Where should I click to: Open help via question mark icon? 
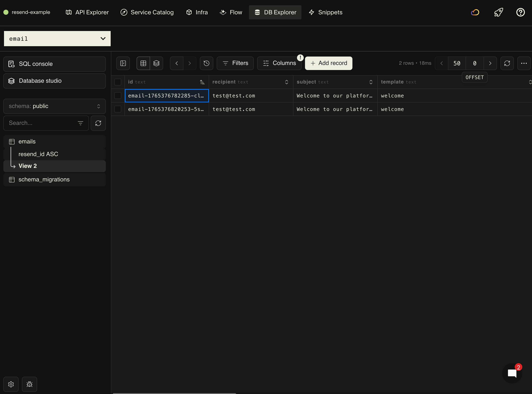[520, 12]
